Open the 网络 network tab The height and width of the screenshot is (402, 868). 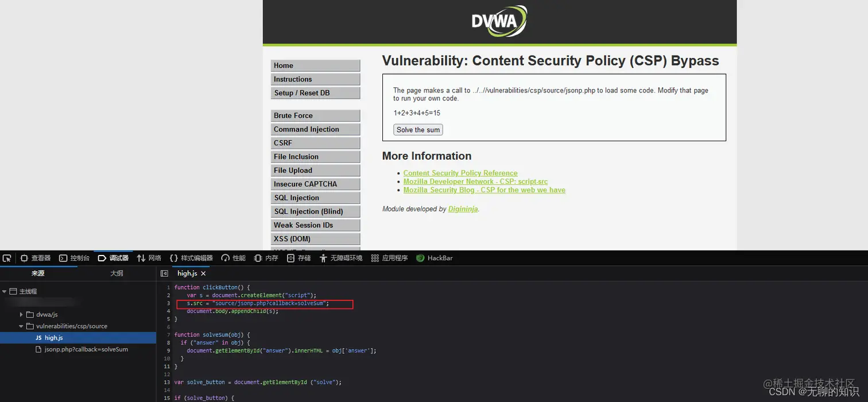click(149, 258)
